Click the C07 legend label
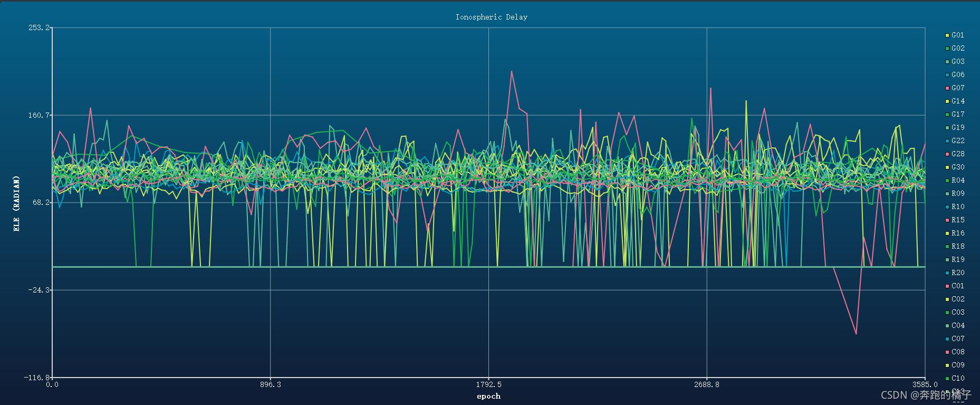 click(x=955, y=339)
